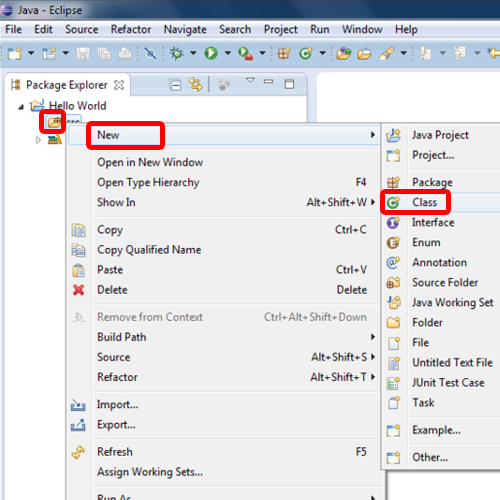Screen dimensions: 500x500
Task: Choose Paste in the context menu
Action: coord(224,270)
